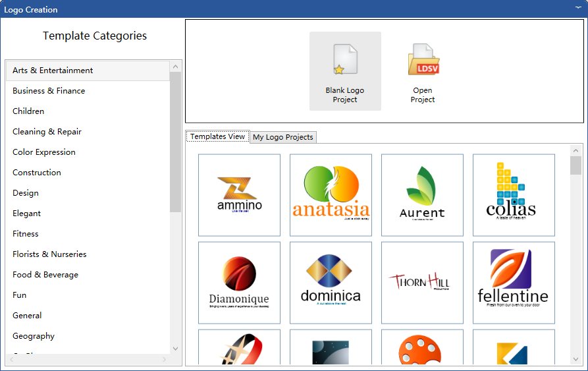Choose the Children category

88,111
